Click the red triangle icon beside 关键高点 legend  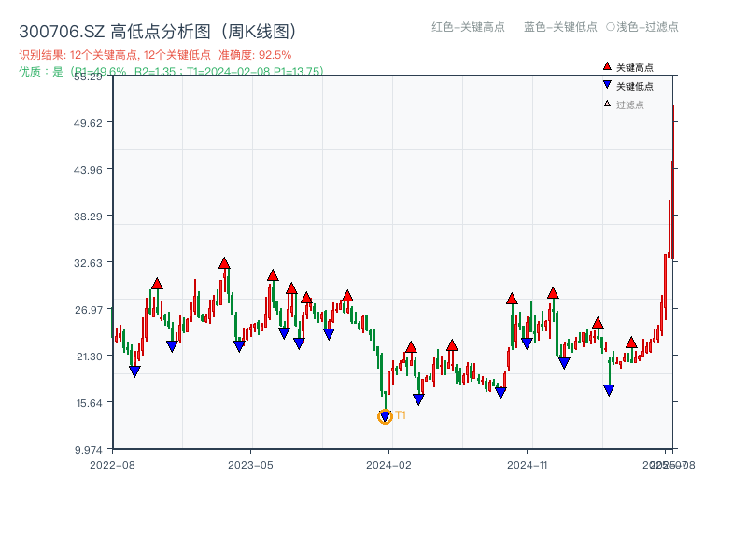coord(607,66)
